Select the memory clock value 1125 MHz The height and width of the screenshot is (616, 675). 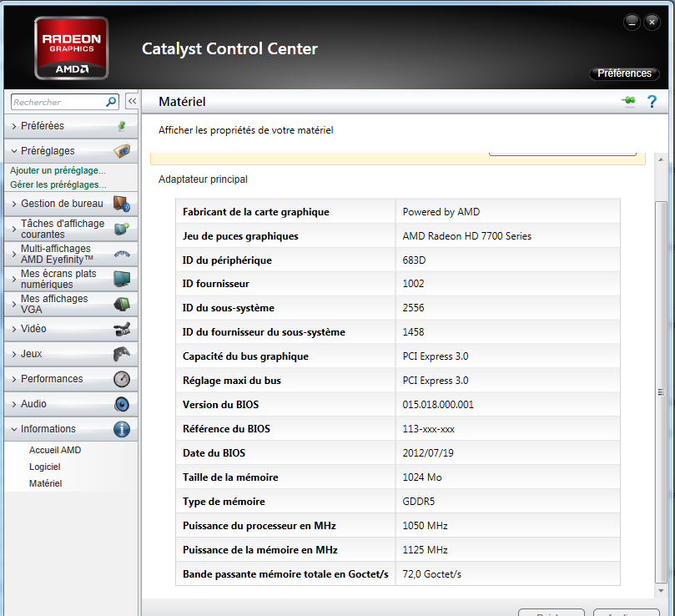point(425,550)
